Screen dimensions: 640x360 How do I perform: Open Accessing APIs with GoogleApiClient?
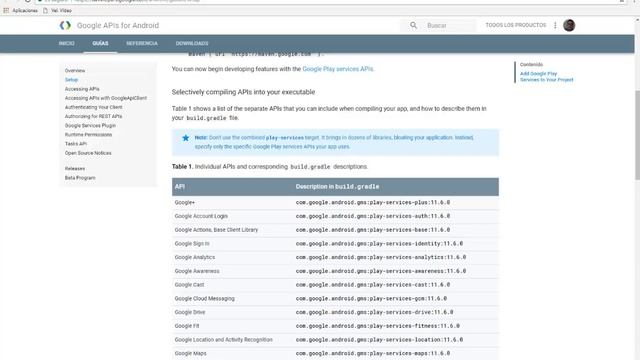pyautogui.click(x=106, y=98)
